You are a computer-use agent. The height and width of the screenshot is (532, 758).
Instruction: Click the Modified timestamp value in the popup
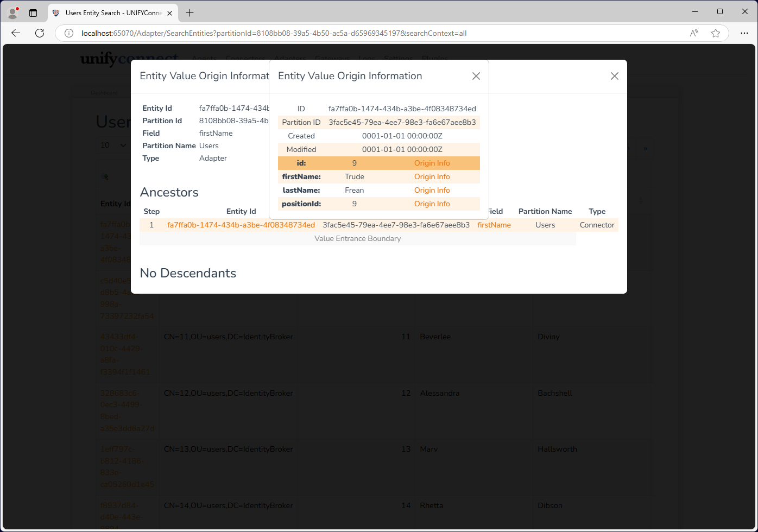pos(402,149)
